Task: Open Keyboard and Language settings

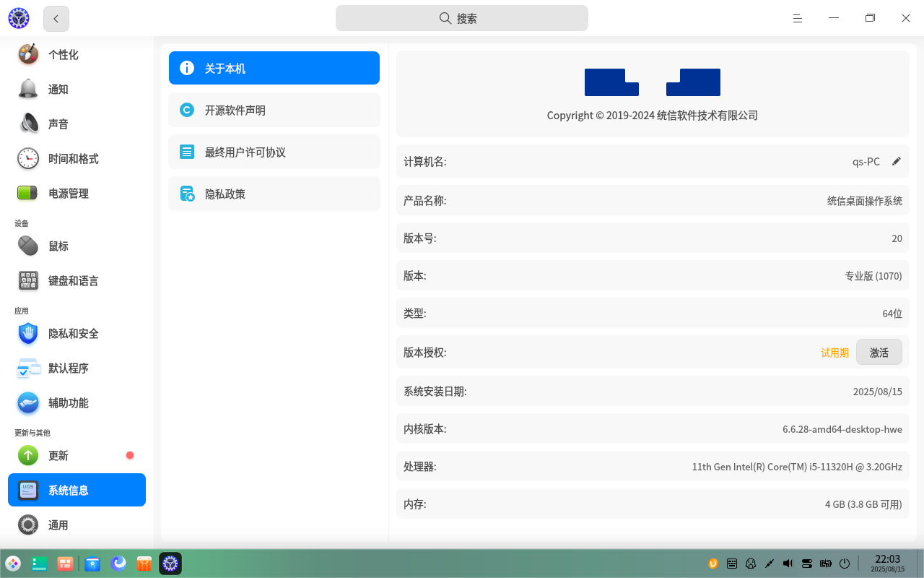Action: (73, 281)
